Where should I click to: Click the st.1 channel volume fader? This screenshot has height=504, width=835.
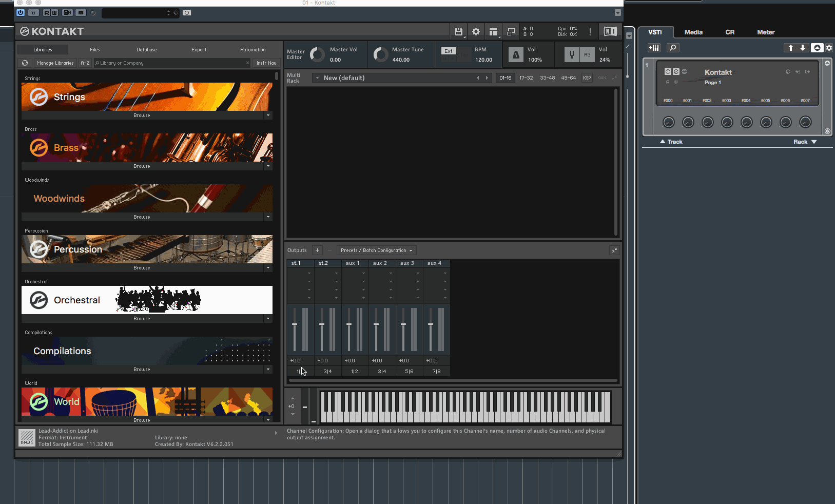point(295,324)
